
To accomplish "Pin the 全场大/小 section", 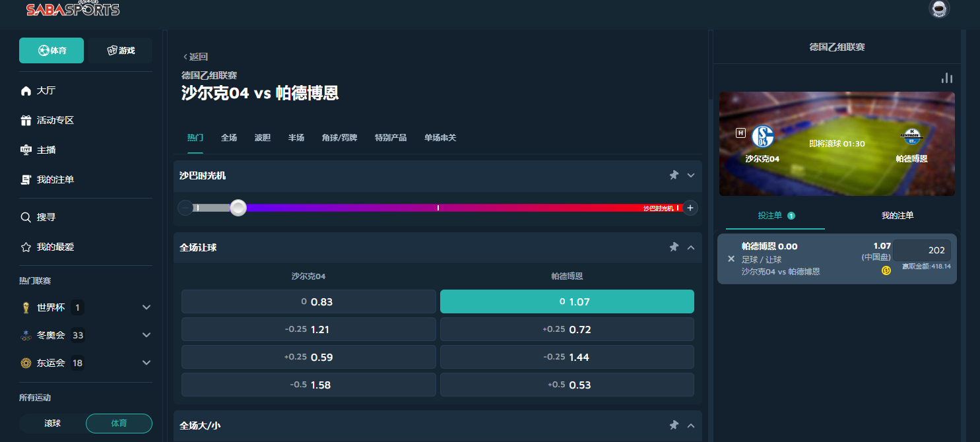I will 674,426.
